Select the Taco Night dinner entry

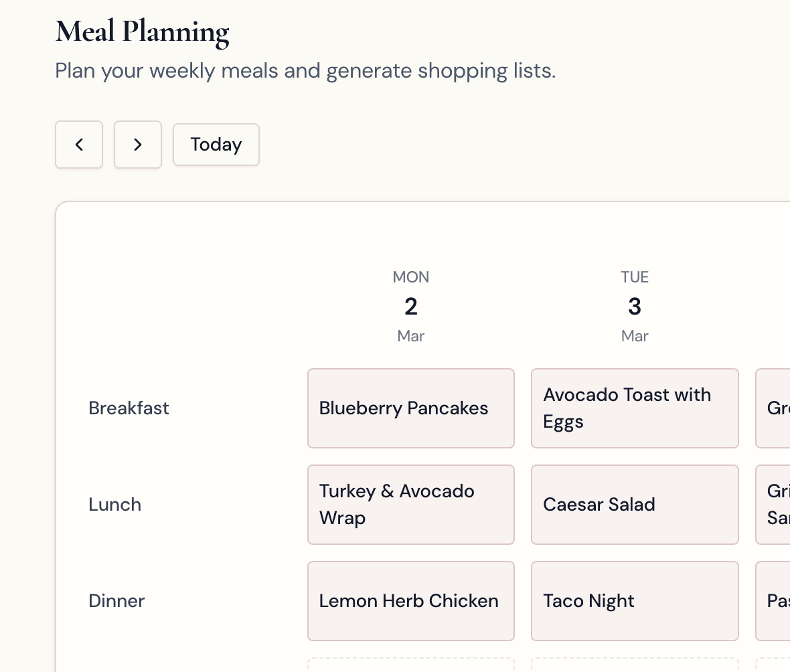point(634,601)
